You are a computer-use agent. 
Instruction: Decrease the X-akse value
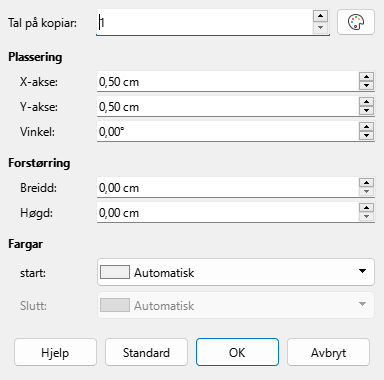click(366, 86)
